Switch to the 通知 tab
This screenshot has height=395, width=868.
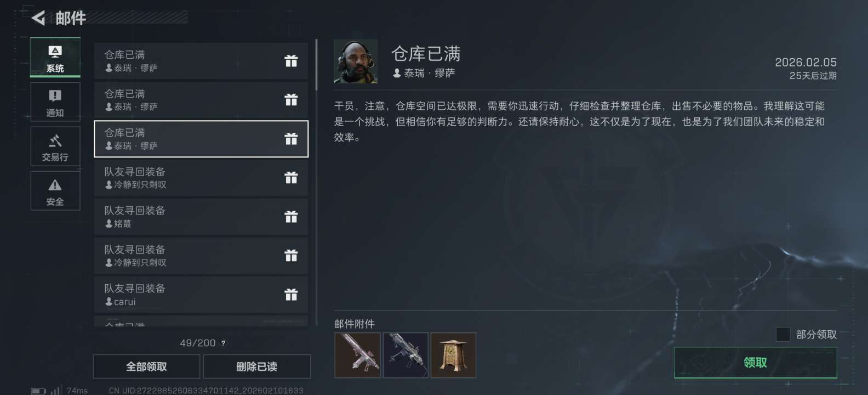[55, 102]
